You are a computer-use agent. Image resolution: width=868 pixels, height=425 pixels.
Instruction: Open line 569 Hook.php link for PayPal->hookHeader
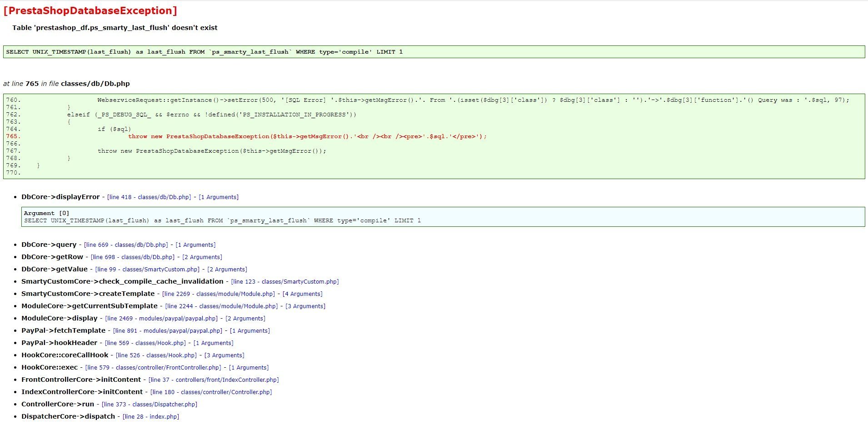click(x=145, y=343)
